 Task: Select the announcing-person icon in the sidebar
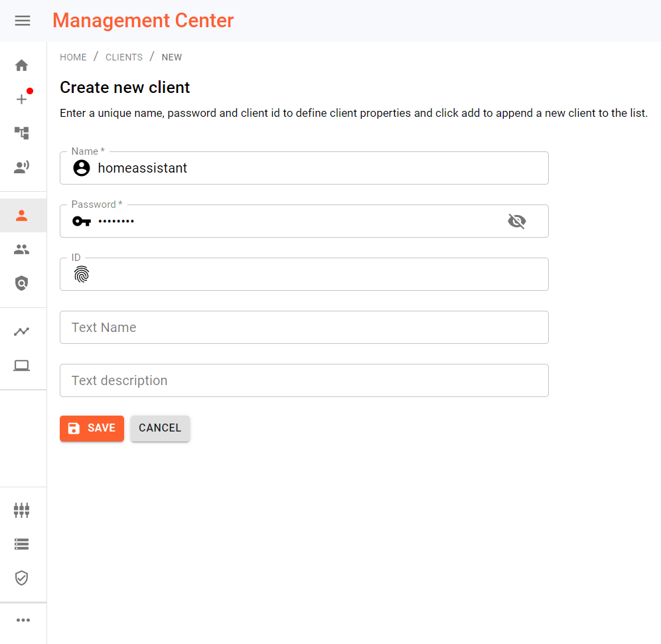[x=22, y=166]
